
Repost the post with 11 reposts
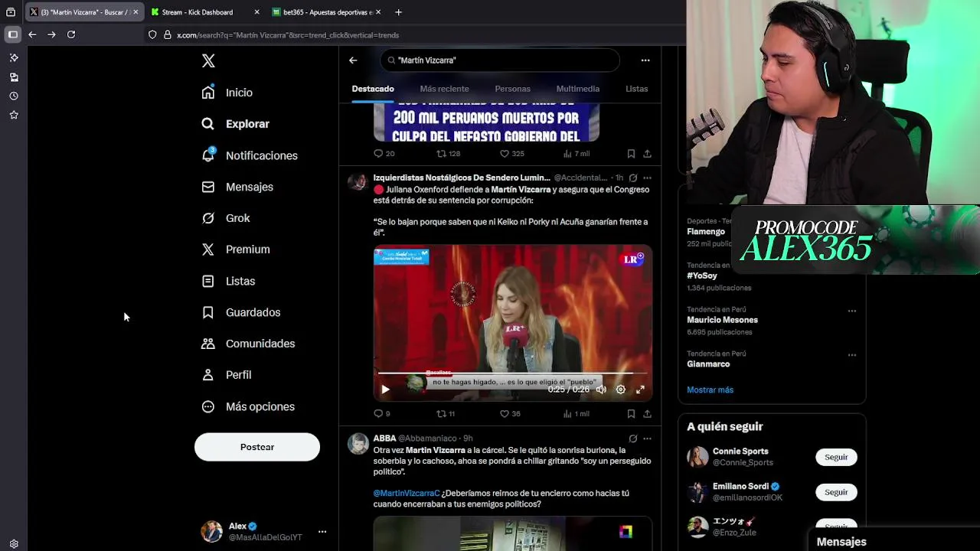click(x=446, y=414)
